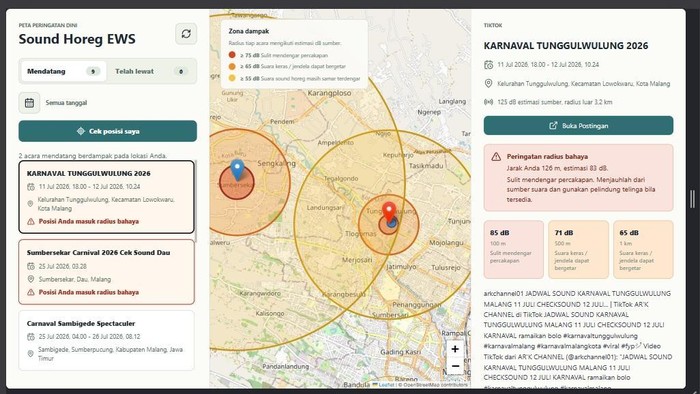
Task: Switch to the Mendatang tab
Action: pos(63,71)
